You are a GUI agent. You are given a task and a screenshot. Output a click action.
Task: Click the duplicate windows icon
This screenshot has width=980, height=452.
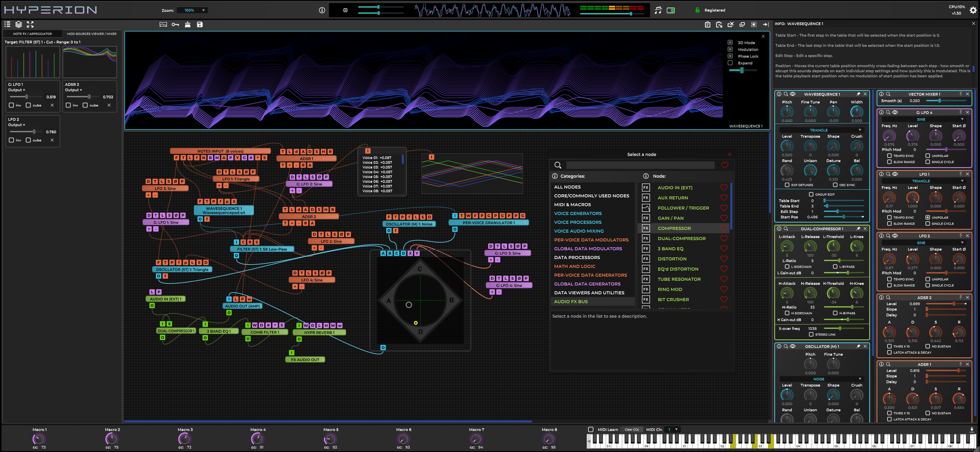pyautogui.click(x=742, y=24)
